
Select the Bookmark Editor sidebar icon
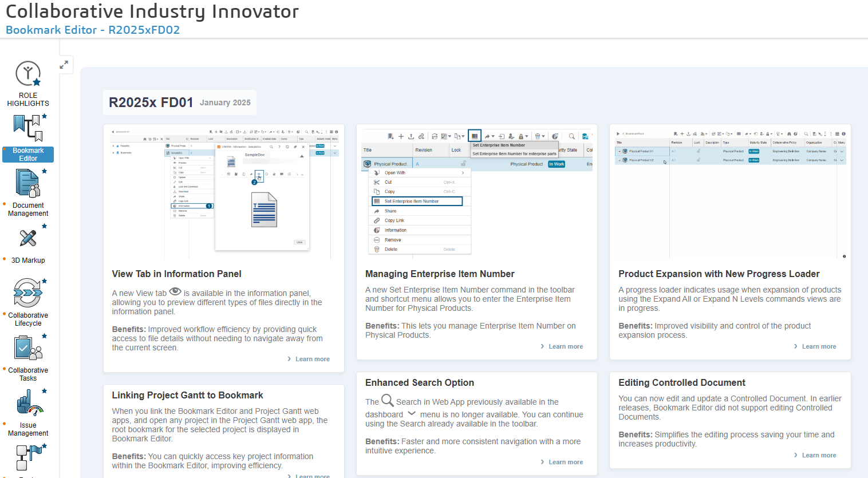coord(28,138)
